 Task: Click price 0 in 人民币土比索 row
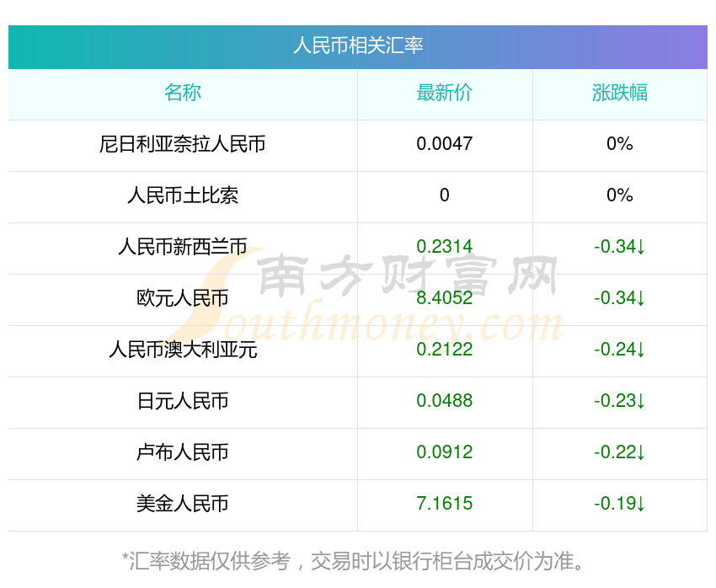(444, 195)
